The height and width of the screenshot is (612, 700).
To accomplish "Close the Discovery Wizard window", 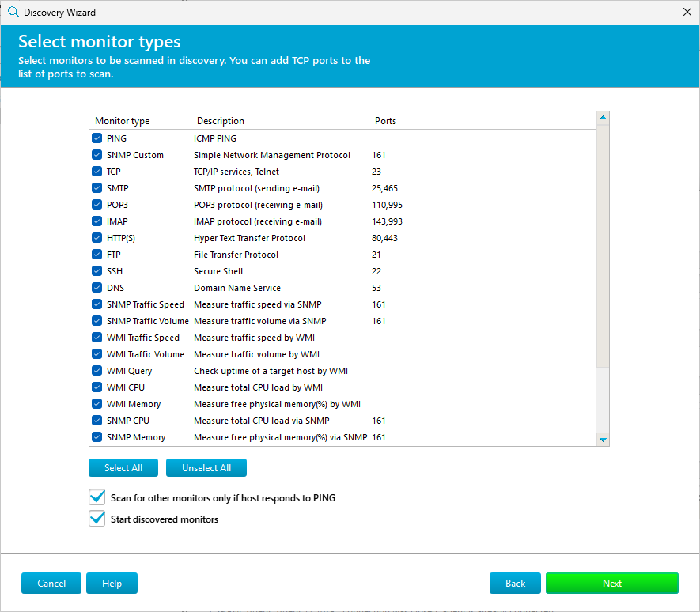I will [x=687, y=12].
